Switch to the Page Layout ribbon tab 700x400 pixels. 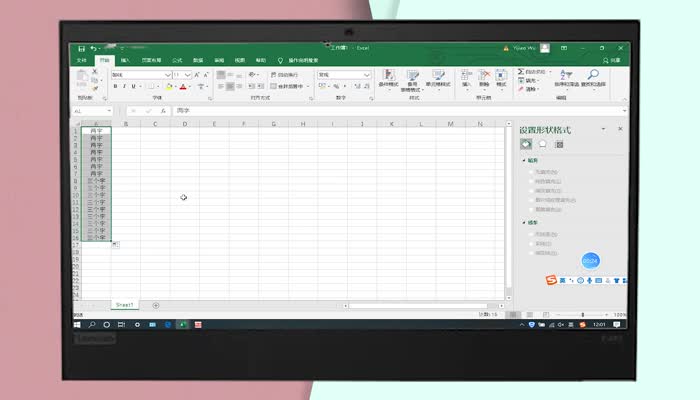click(151, 60)
